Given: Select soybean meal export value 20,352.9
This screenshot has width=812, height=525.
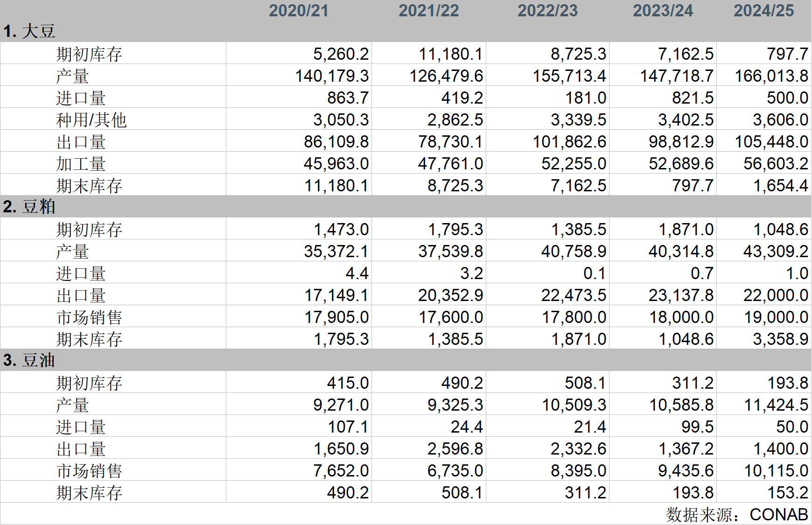Looking at the screenshot, I should click(x=450, y=295).
